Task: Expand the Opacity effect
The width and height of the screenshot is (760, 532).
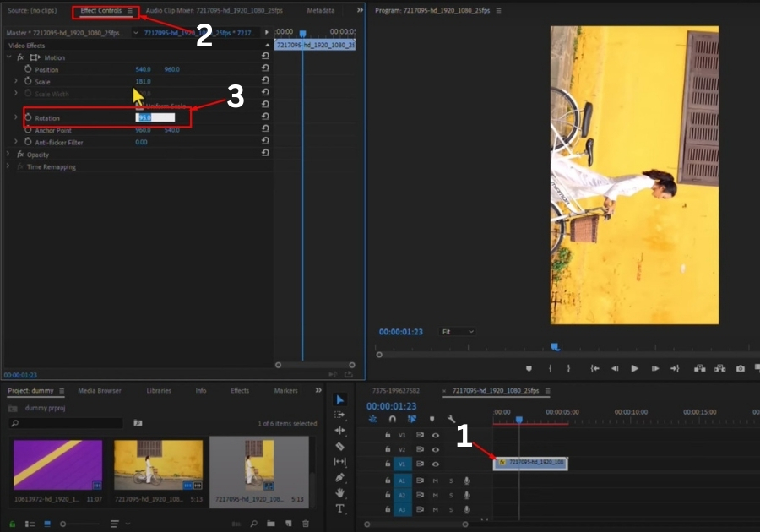Action: (8, 154)
